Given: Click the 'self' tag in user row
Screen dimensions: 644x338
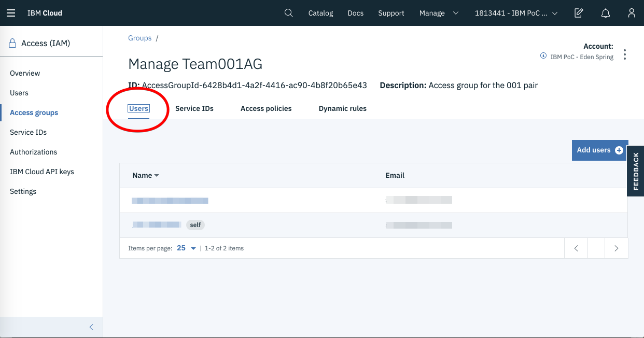Looking at the screenshot, I should coord(195,225).
